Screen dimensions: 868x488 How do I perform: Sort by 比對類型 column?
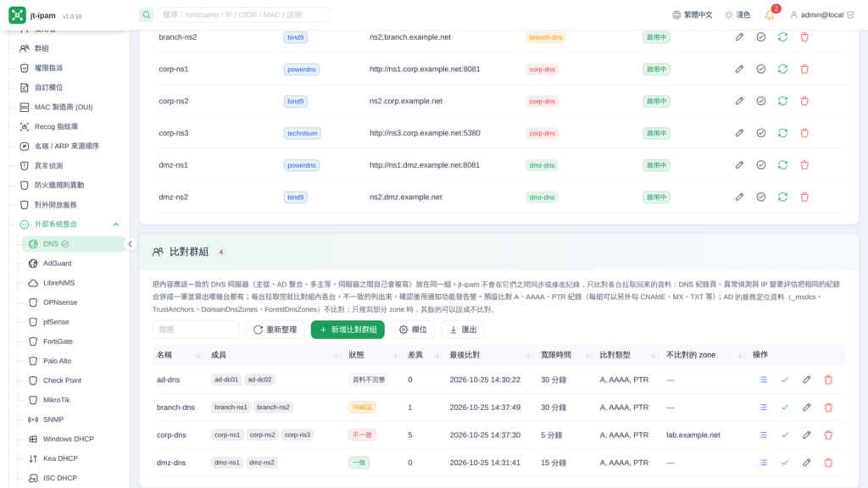[x=654, y=355]
